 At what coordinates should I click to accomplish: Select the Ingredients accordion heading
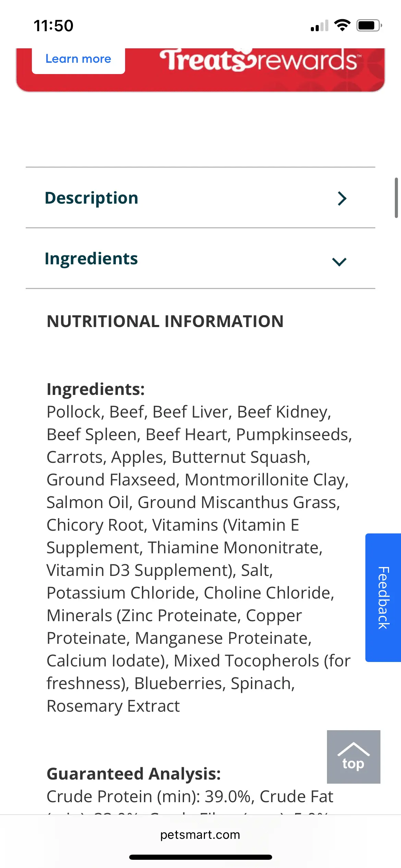coord(91,259)
